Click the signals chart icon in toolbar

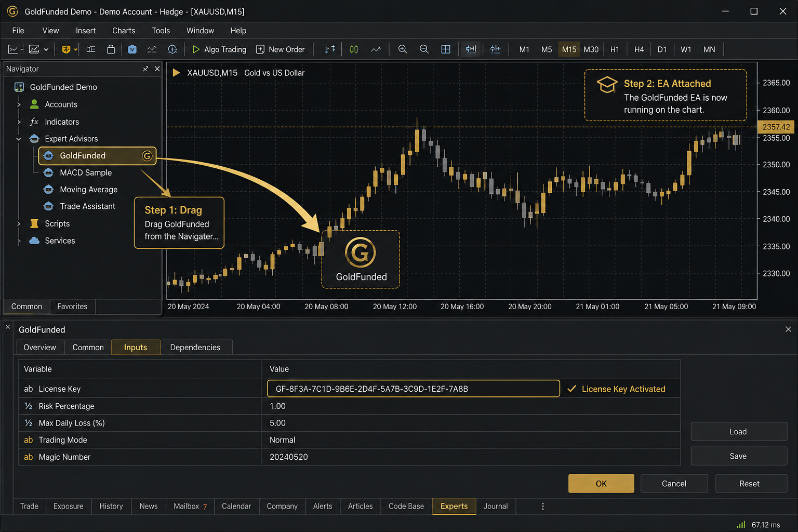152,49
